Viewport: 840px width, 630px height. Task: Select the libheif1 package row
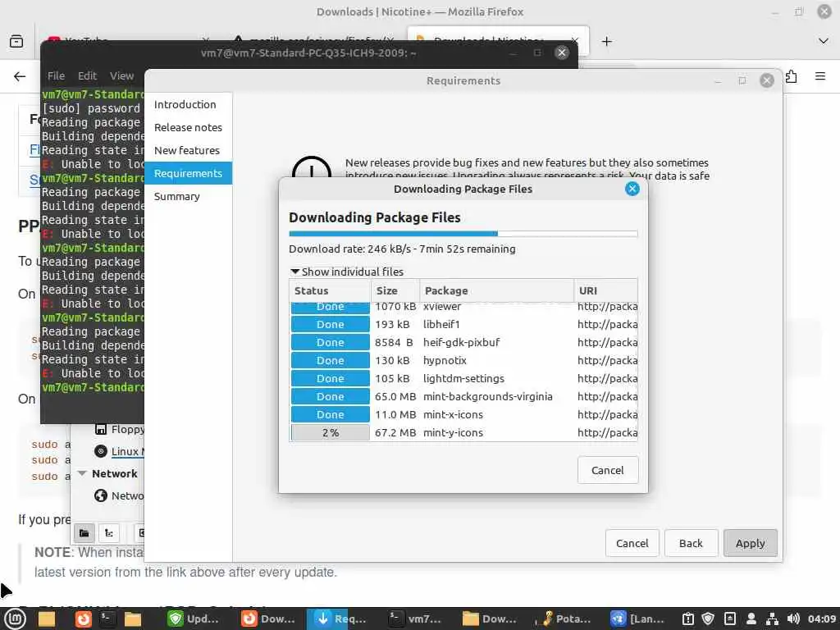point(463,324)
